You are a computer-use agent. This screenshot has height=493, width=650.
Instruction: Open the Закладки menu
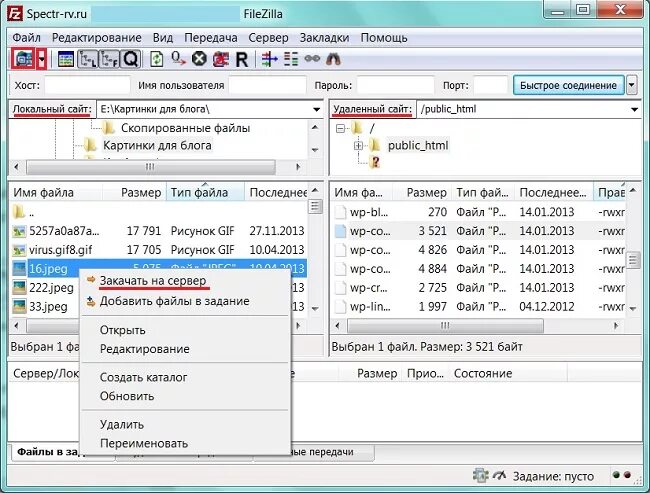pyautogui.click(x=324, y=38)
